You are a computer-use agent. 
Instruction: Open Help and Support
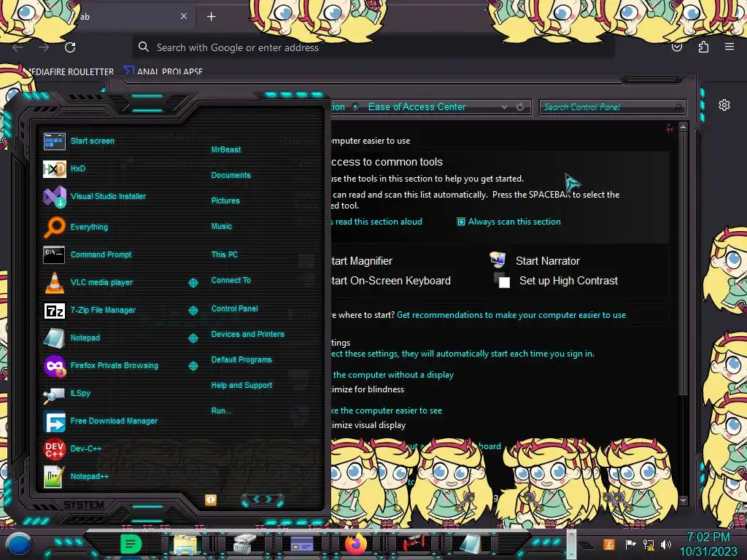241,385
